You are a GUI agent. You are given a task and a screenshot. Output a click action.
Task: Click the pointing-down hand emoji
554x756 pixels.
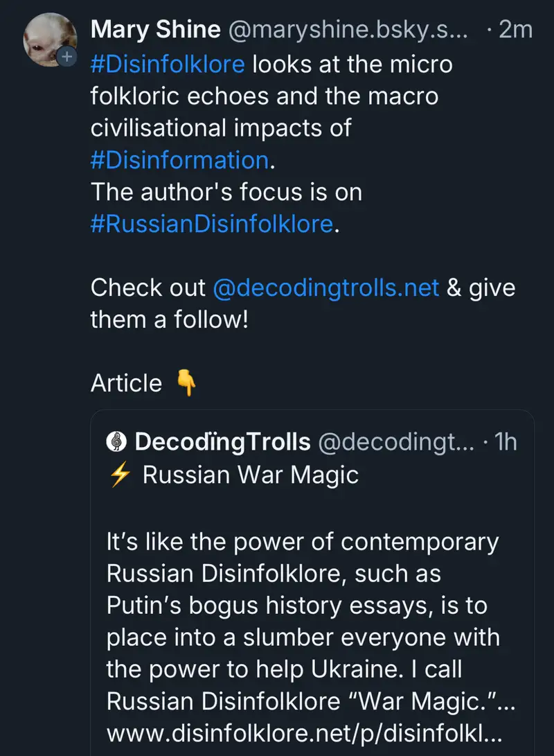click(x=186, y=383)
